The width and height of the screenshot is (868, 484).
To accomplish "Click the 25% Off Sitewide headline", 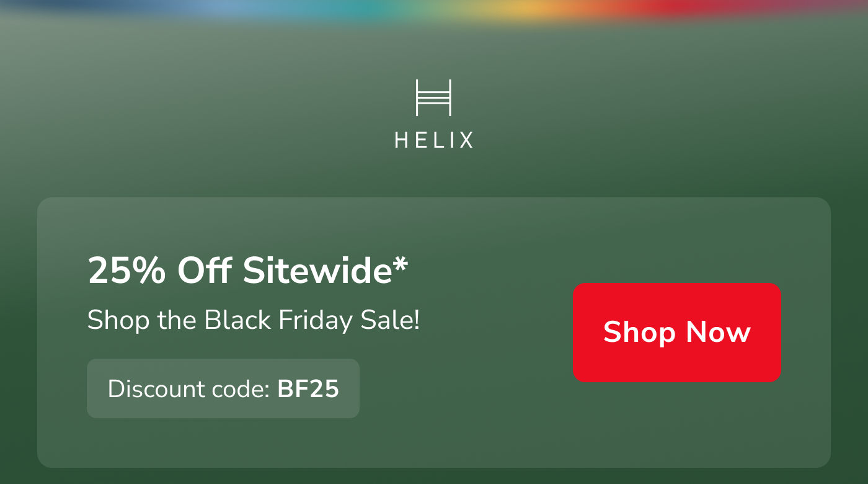I will 247,271.
